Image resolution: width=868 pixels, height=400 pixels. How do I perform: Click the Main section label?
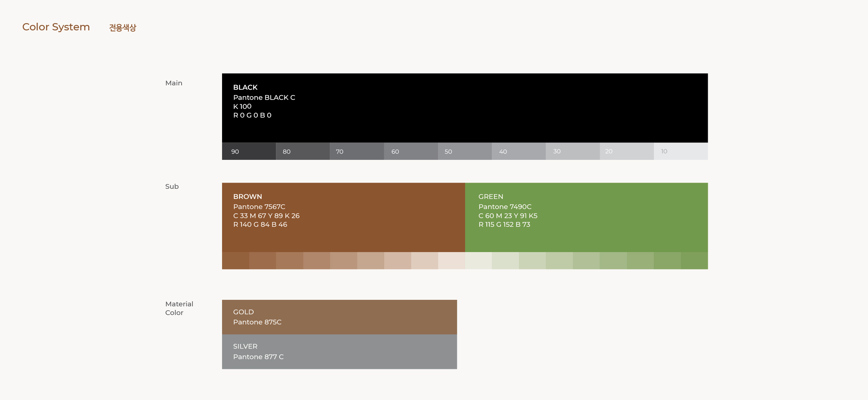(174, 83)
